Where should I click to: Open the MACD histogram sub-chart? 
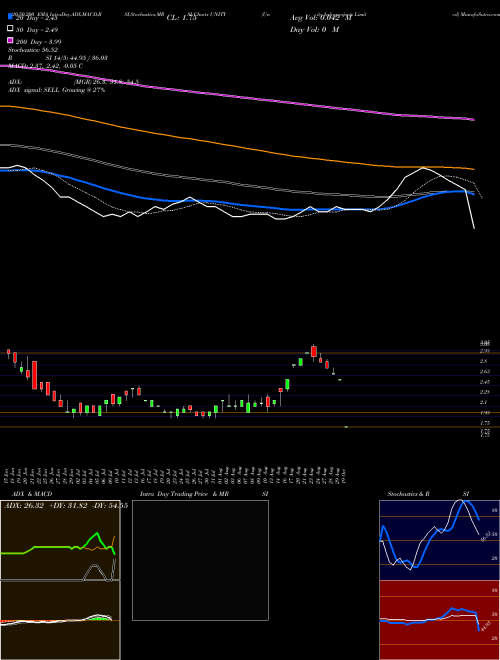(60, 620)
